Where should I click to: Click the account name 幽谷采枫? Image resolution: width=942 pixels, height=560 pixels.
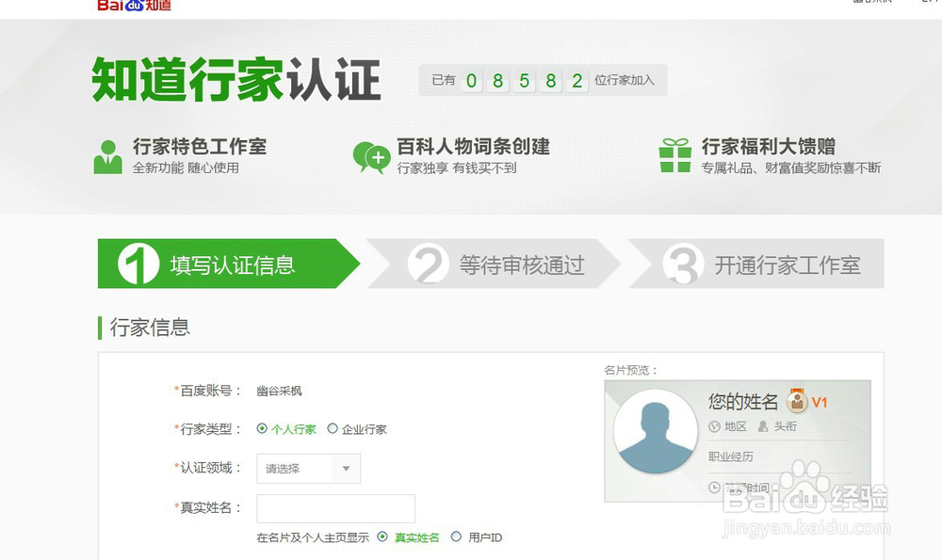point(280,392)
